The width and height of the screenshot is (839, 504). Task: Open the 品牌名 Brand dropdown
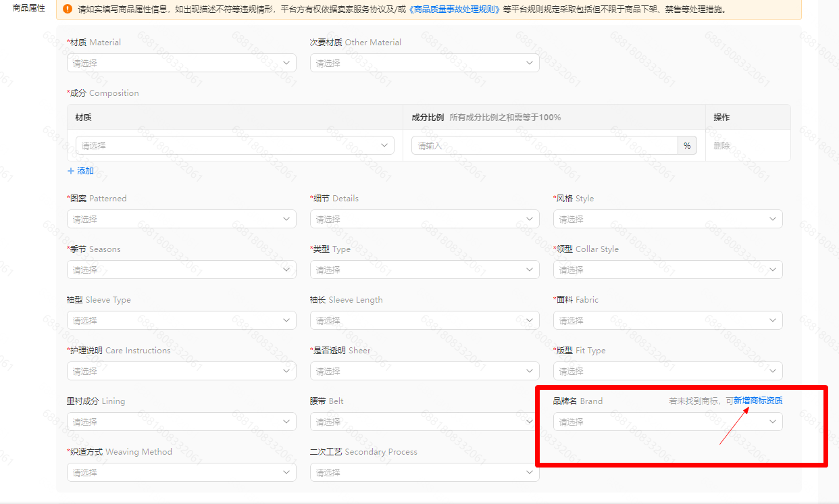point(667,422)
